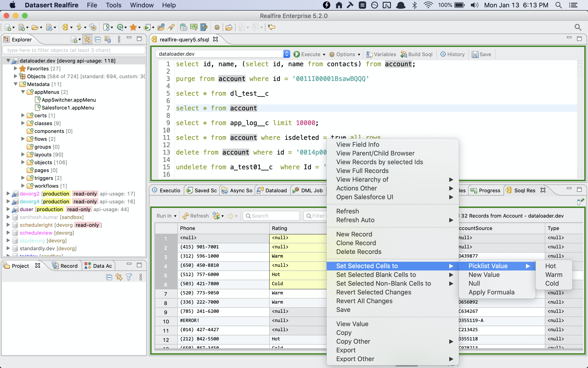Click the Wi-Fi menu bar icon
The image size is (588, 368).
click(428, 5)
